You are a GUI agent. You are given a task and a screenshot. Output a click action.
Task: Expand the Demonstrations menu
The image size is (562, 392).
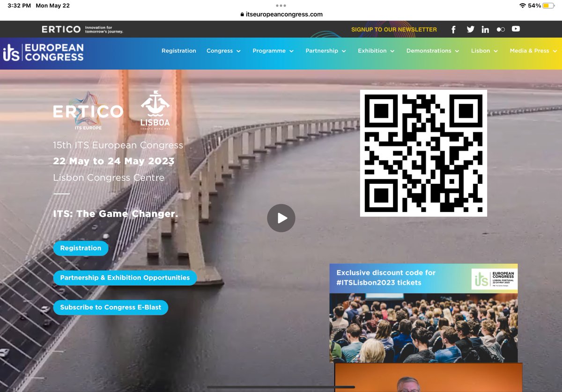(433, 51)
